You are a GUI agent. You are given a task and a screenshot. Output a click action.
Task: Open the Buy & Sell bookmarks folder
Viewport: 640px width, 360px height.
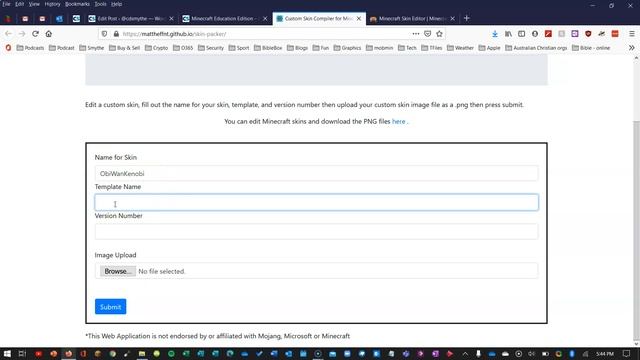(124, 48)
